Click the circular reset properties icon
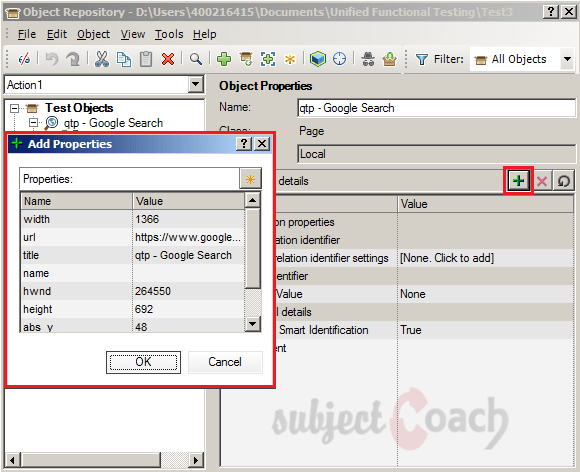 point(564,181)
